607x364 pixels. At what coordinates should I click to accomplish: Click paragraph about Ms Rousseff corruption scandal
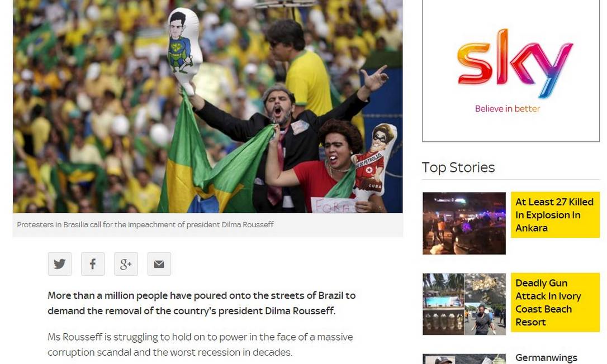(200, 344)
